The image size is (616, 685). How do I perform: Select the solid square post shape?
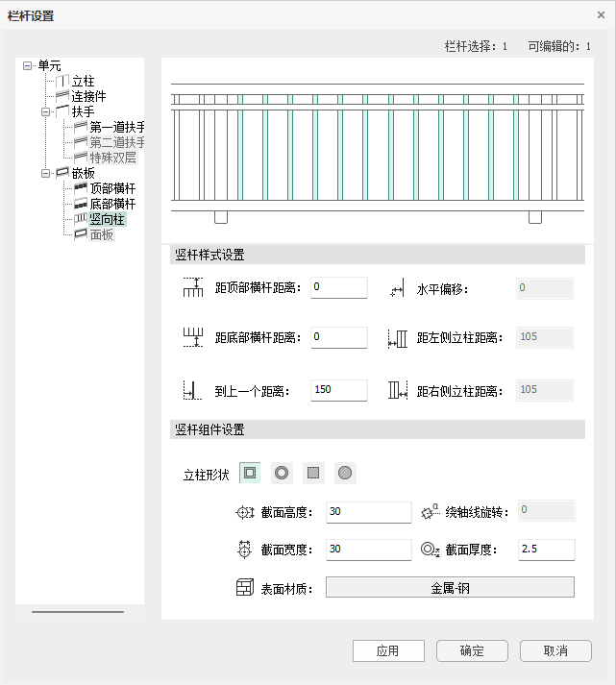click(x=313, y=473)
